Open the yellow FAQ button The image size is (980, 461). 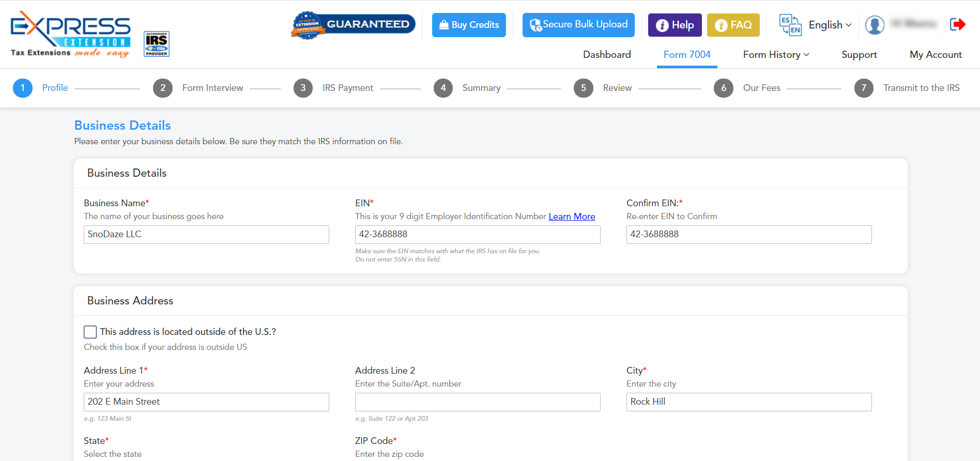point(733,25)
